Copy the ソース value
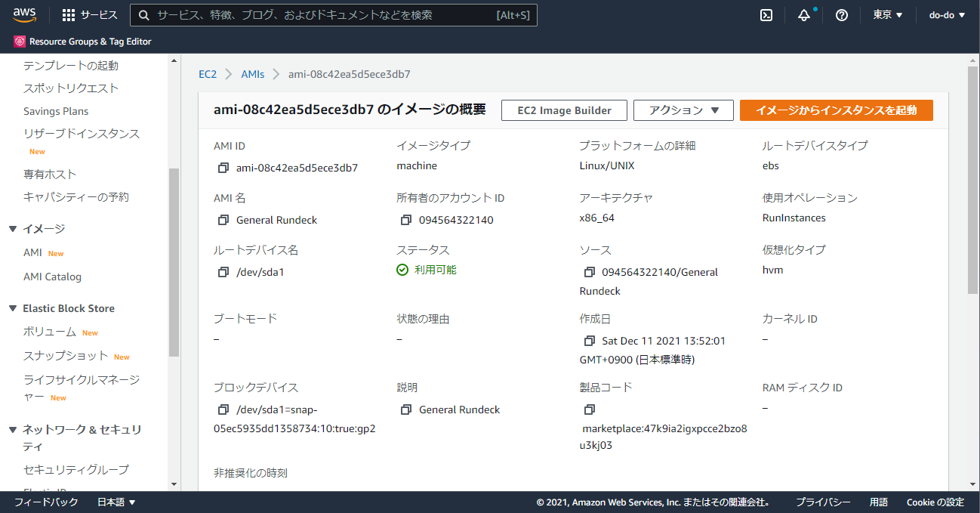This screenshot has width=980, height=513. point(589,272)
